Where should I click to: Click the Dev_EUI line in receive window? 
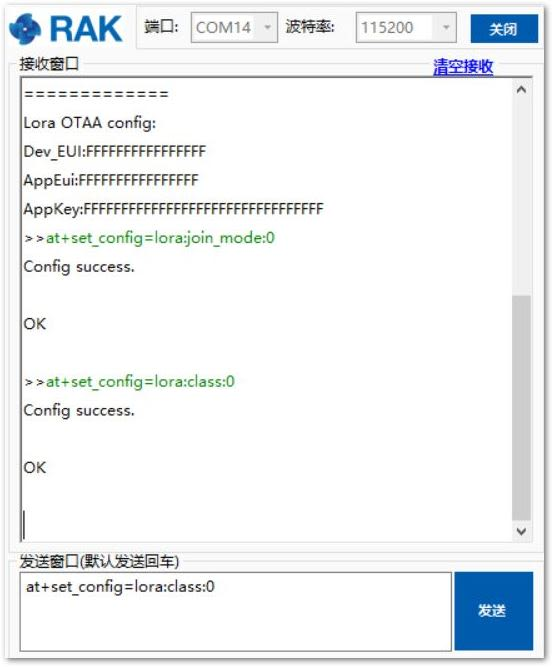tap(115, 151)
